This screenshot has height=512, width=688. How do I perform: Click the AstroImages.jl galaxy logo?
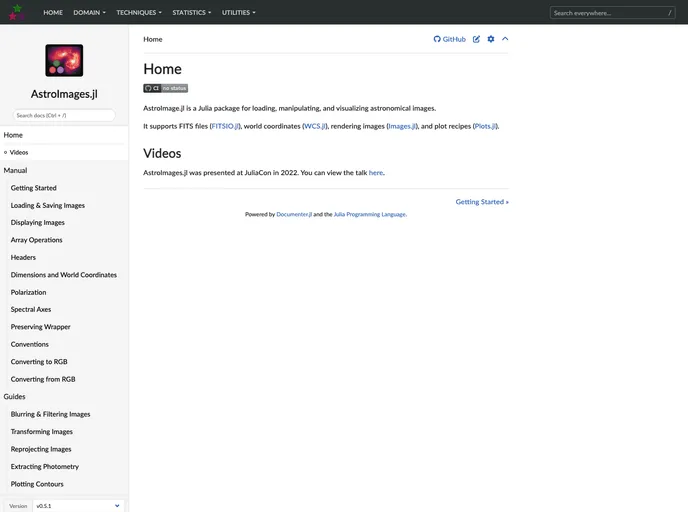point(64,60)
